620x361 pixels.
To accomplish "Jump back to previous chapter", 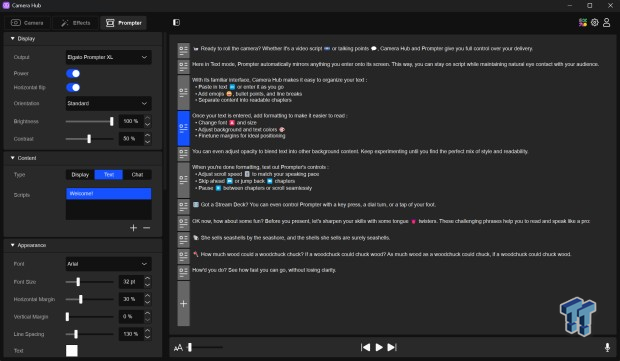I will (x=365, y=347).
